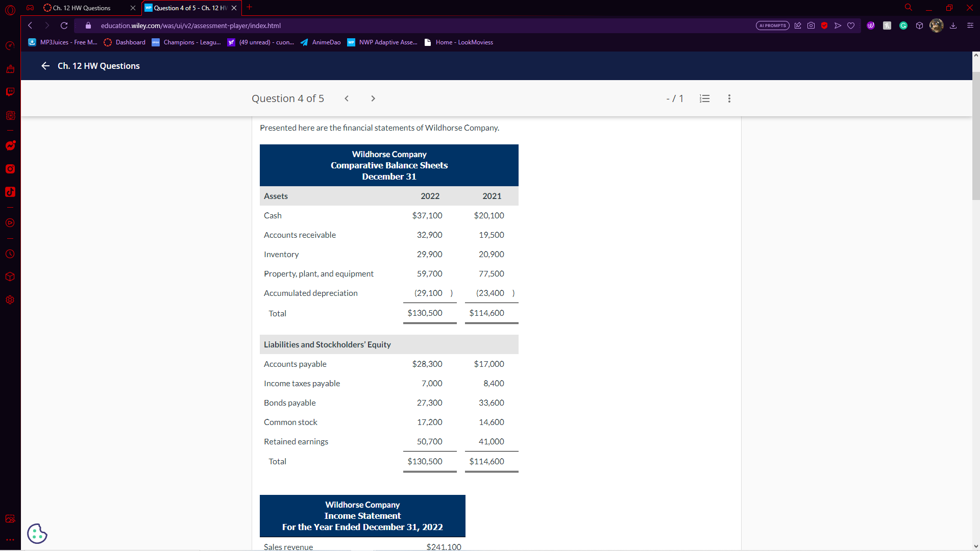Open cookie preferences icon
Image resolution: width=980 pixels, height=551 pixels.
(x=37, y=534)
